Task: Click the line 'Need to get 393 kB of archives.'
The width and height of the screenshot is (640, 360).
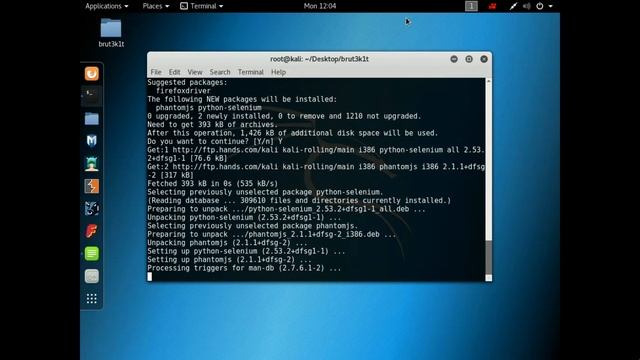Action: 212,124
